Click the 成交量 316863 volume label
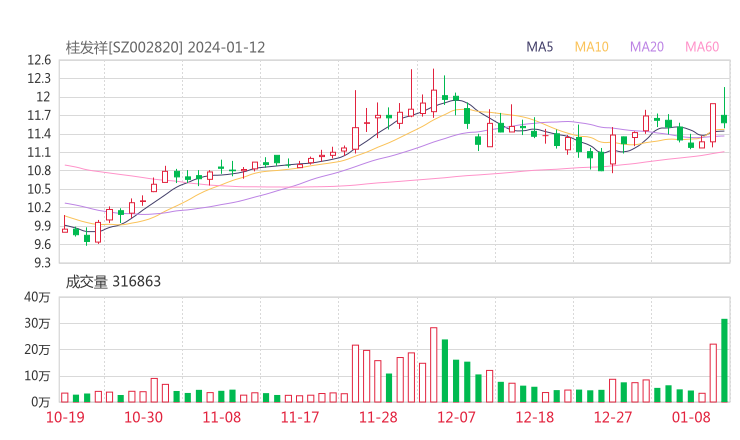740x440 pixels. click(x=113, y=282)
